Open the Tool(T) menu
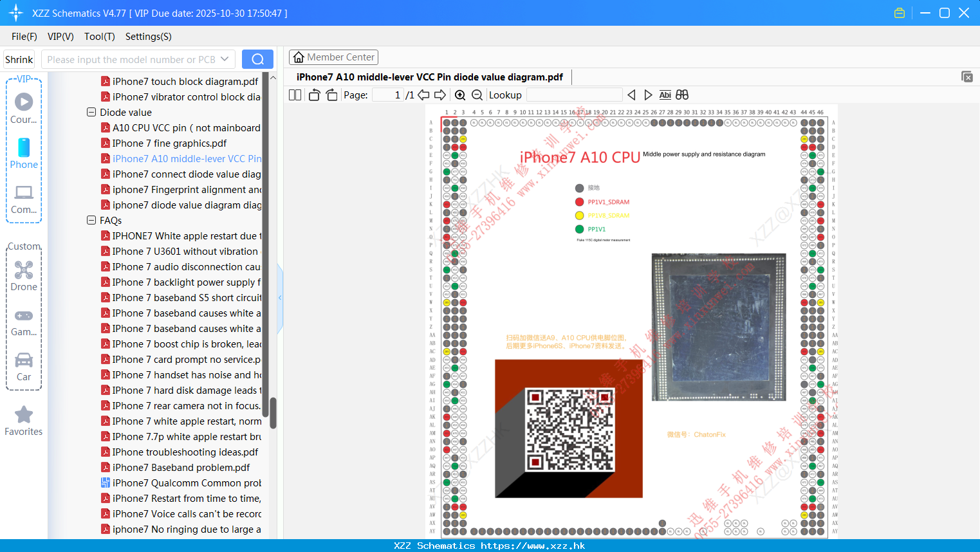Image resolution: width=980 pixels, height=552 pixels. tap(100, 37)
